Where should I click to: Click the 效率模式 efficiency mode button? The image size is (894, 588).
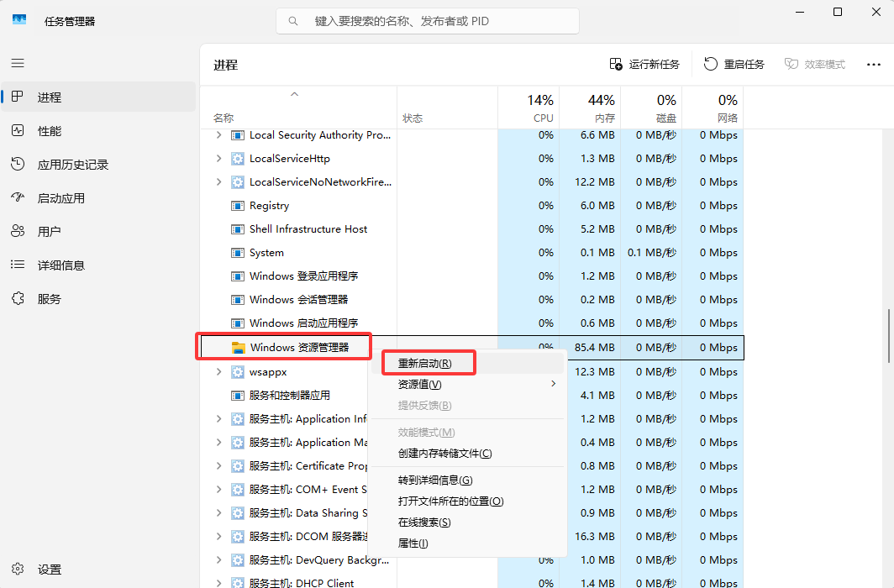click(815, 65)
